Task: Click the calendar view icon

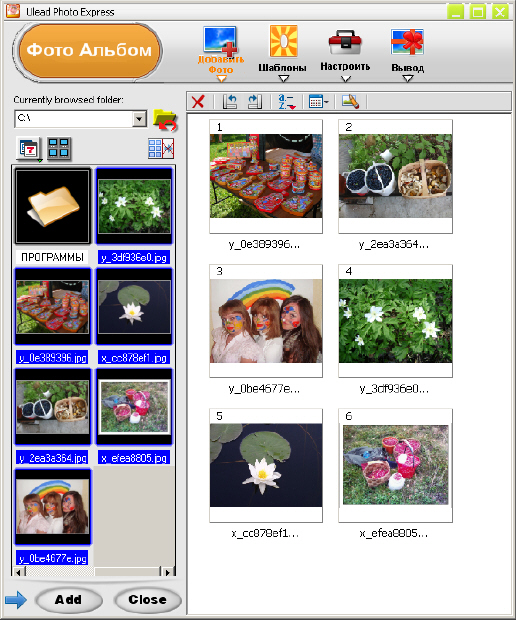Action: pyautogui.click(x=29, y=149)
